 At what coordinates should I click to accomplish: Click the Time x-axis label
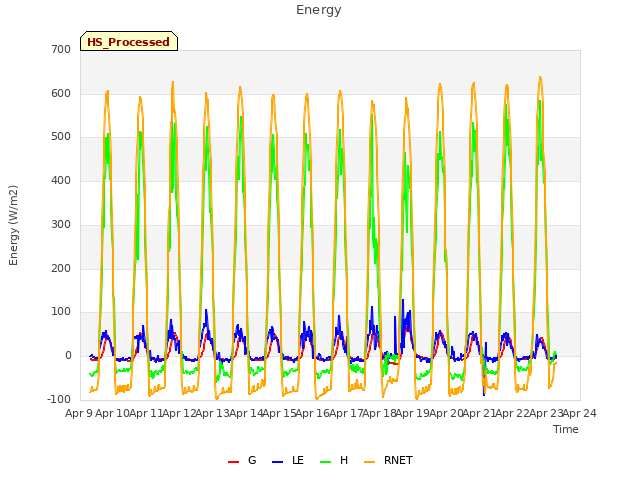(x=566, y=429)
